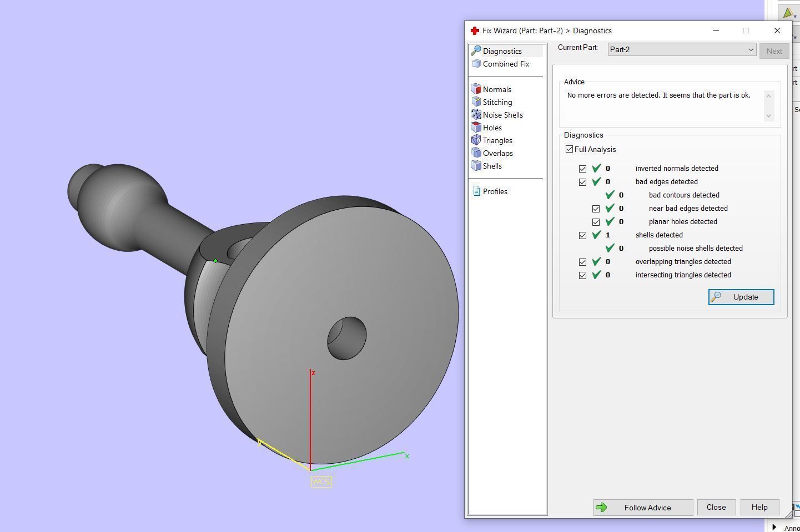Click the WCS label in viewport
The image size is (800, 532).
(x=321, y=482)
